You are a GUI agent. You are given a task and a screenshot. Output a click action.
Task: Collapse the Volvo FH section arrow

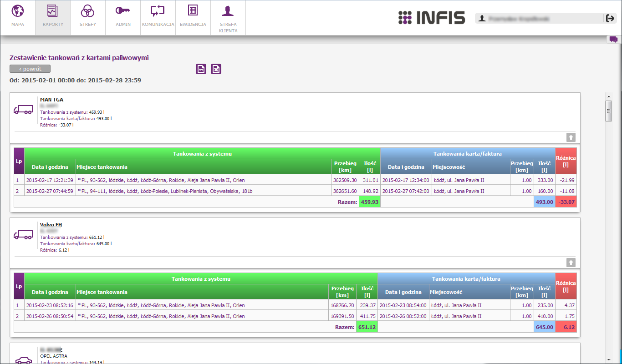tap(571, 263)
